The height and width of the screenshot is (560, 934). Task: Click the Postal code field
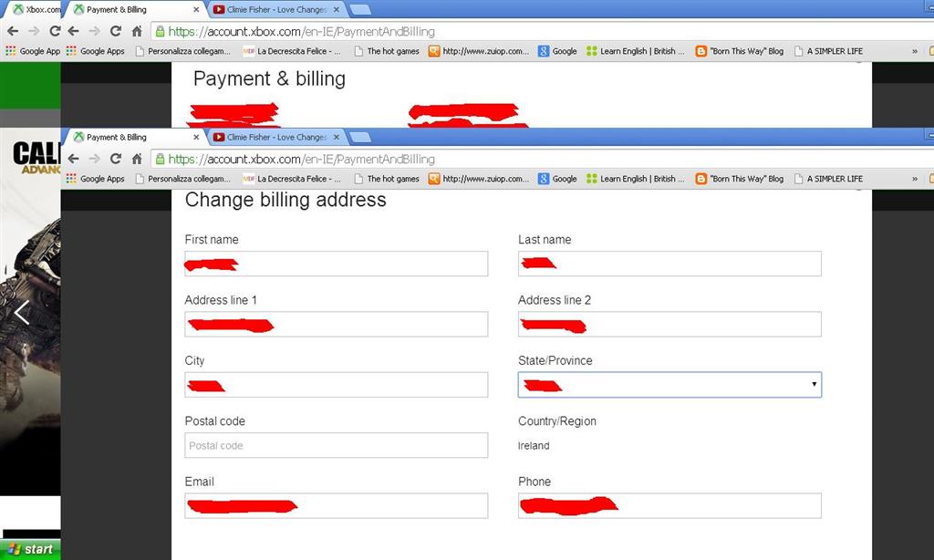click(336, 446)
